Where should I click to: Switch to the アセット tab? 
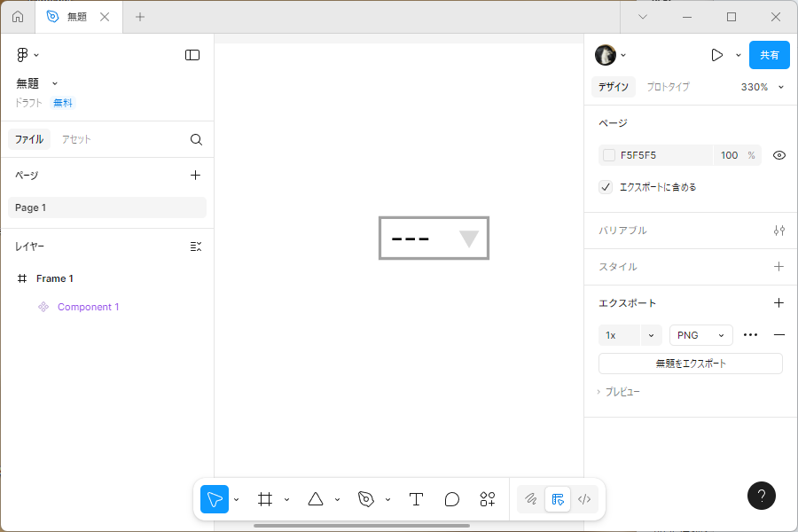(76, 139)
